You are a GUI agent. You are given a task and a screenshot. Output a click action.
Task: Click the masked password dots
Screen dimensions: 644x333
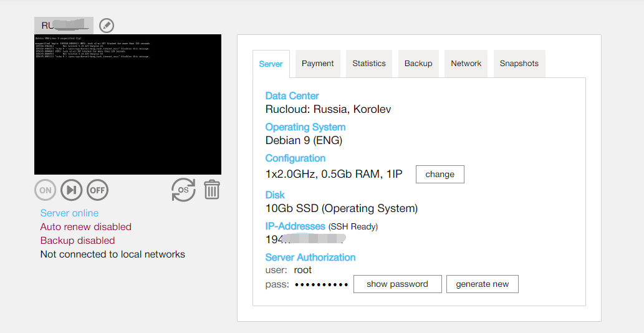pos(322,284)
